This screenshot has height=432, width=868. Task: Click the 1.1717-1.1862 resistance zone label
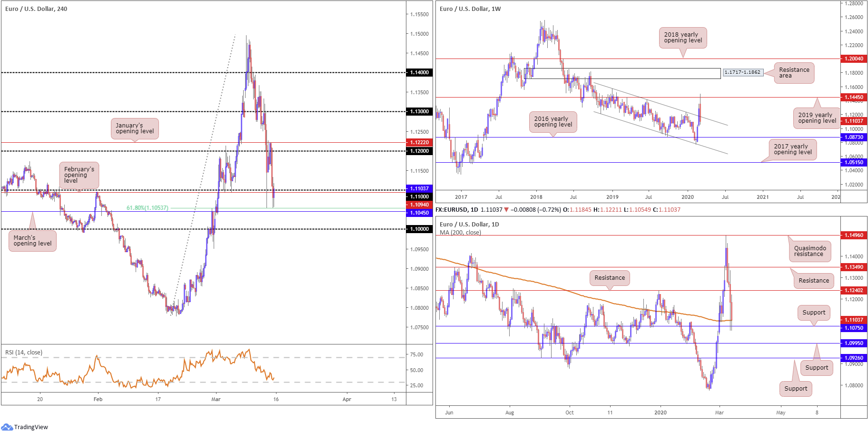point(742,72)
